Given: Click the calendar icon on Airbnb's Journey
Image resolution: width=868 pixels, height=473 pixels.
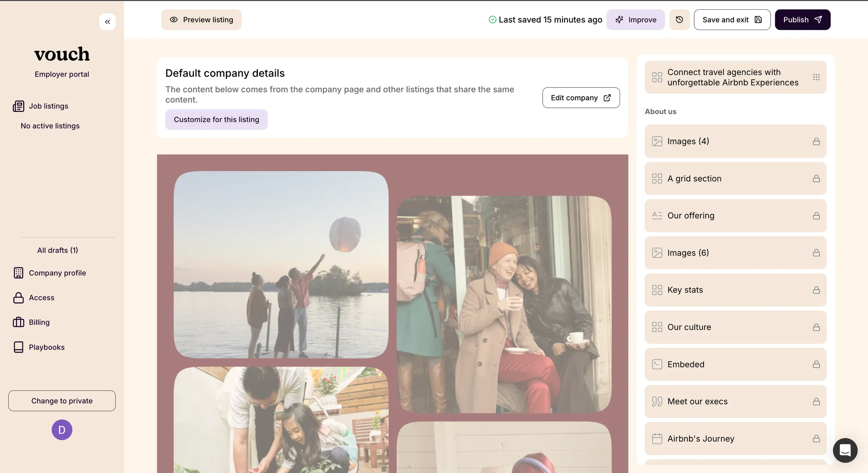Looking at the screenshot, I should [x=657, y=439].
